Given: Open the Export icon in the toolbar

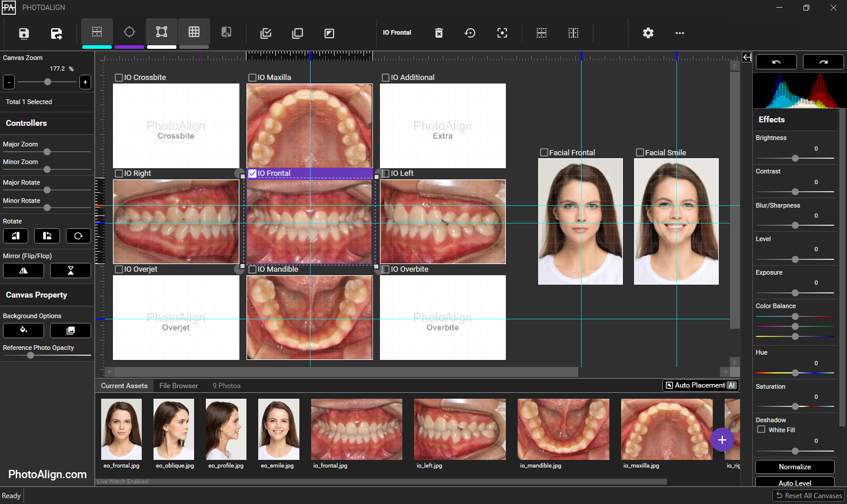Looking at the screenshot, I should 57,34.
